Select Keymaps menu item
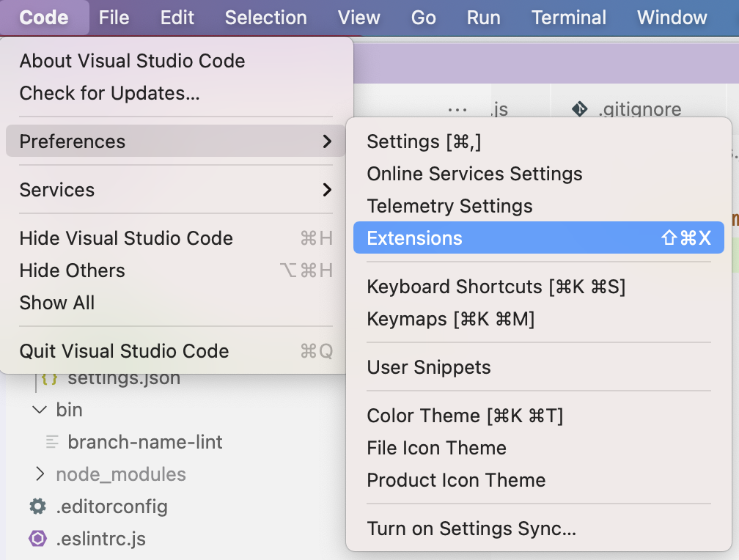Screen dimensions: 739x560 pyautogui.click(x=539, y=319)
